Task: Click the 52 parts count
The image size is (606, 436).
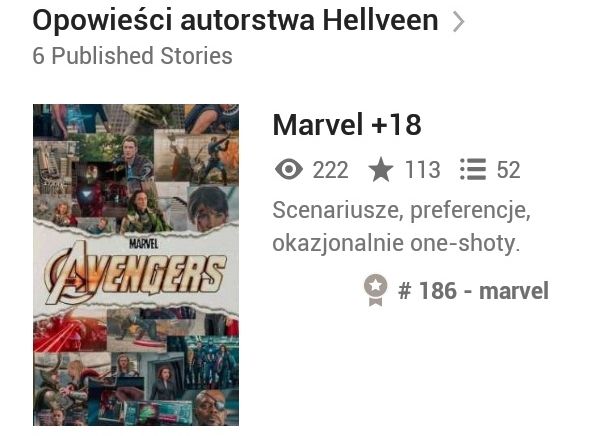Action: (x=508, y=170)
